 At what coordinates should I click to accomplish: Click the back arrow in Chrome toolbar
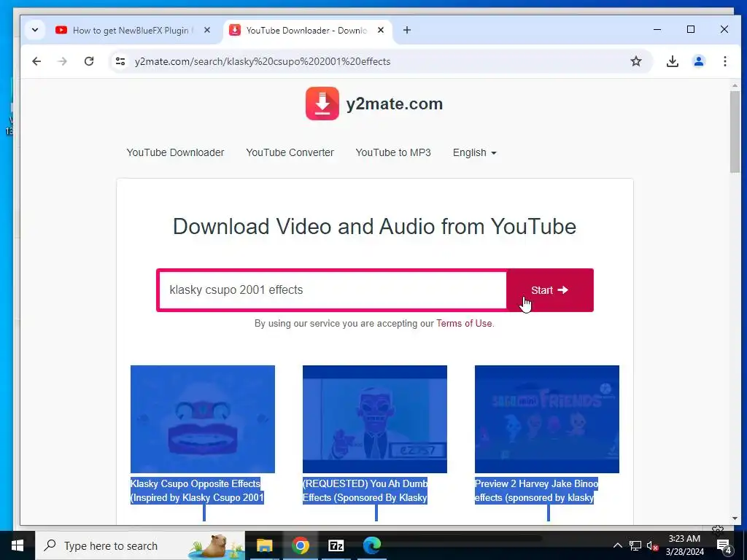pyautogui.click(x=36, y=61)
